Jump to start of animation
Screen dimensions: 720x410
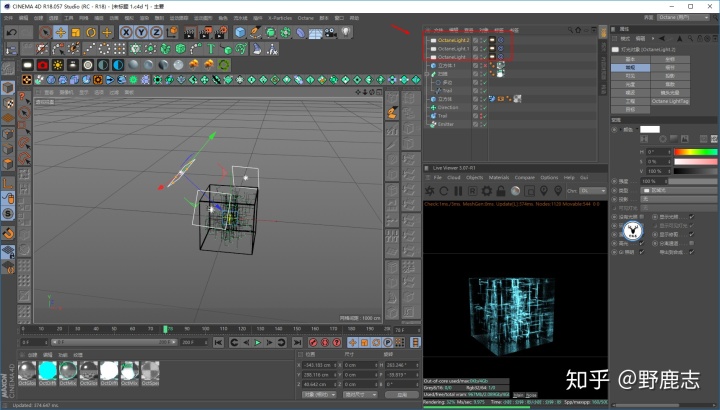218,343
